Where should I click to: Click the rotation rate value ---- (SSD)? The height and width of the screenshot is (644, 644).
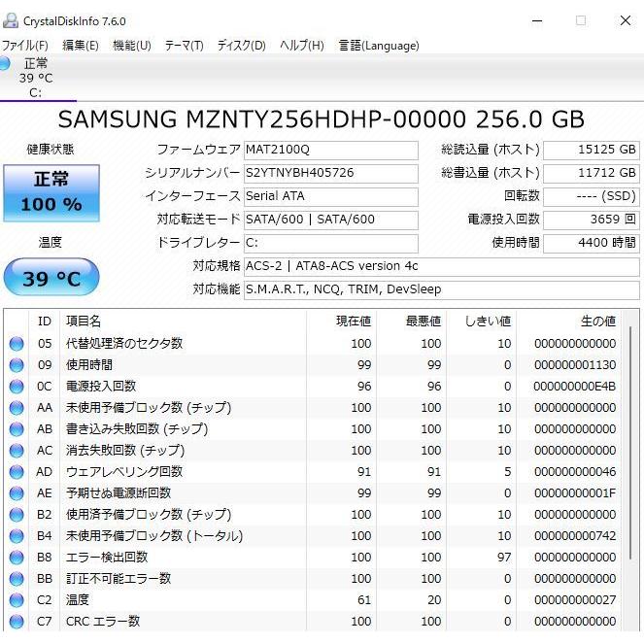coord(592,196)
